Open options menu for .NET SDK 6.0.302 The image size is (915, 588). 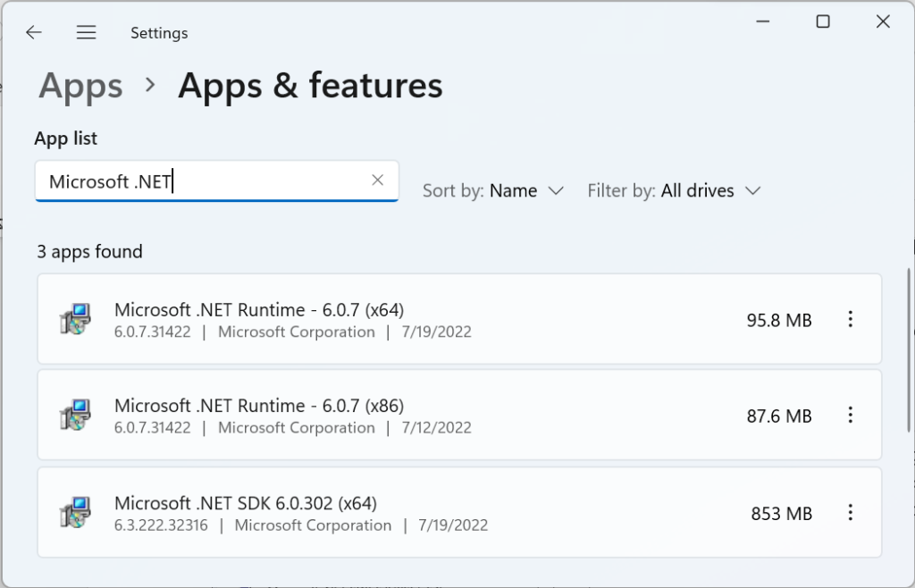(850, 512)
